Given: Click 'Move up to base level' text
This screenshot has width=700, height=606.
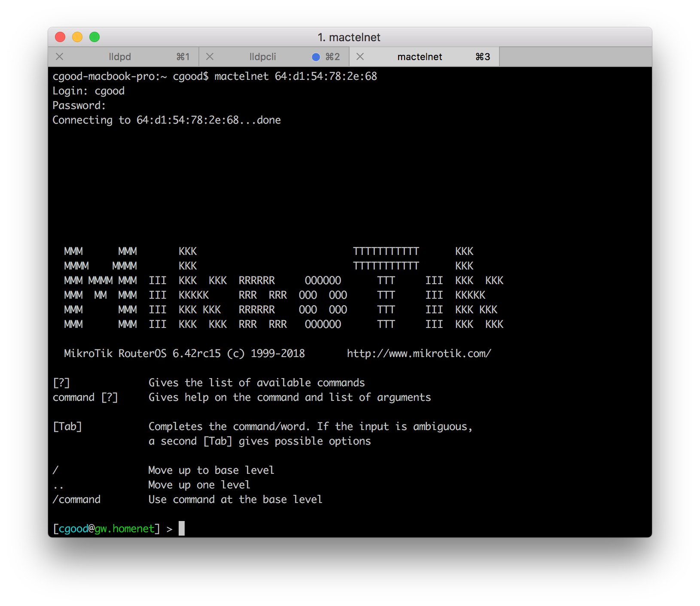Looking at the screenshot, I should pyautogui.click(x=211, y=470).
